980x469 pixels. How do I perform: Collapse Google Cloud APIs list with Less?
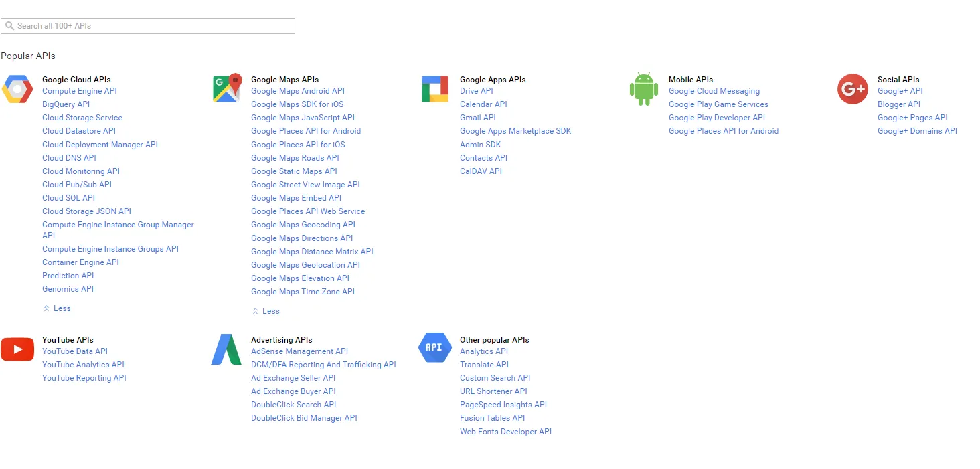[58, 308]
